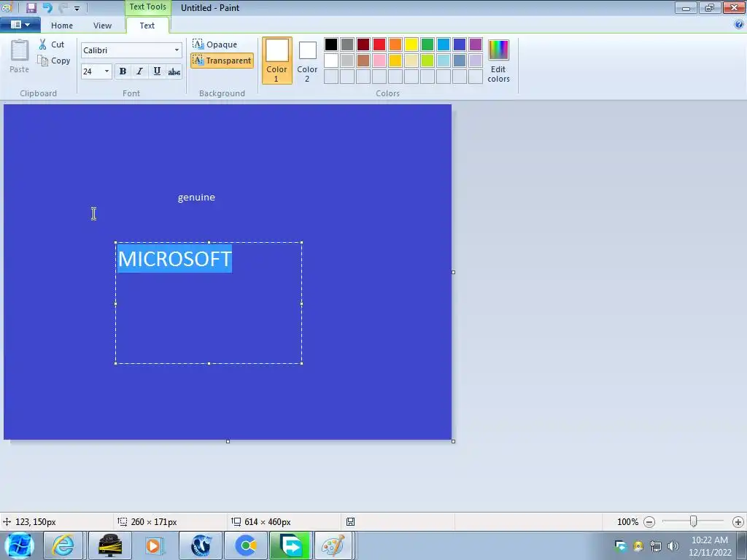Pick the black color swatch

[331, 44]
